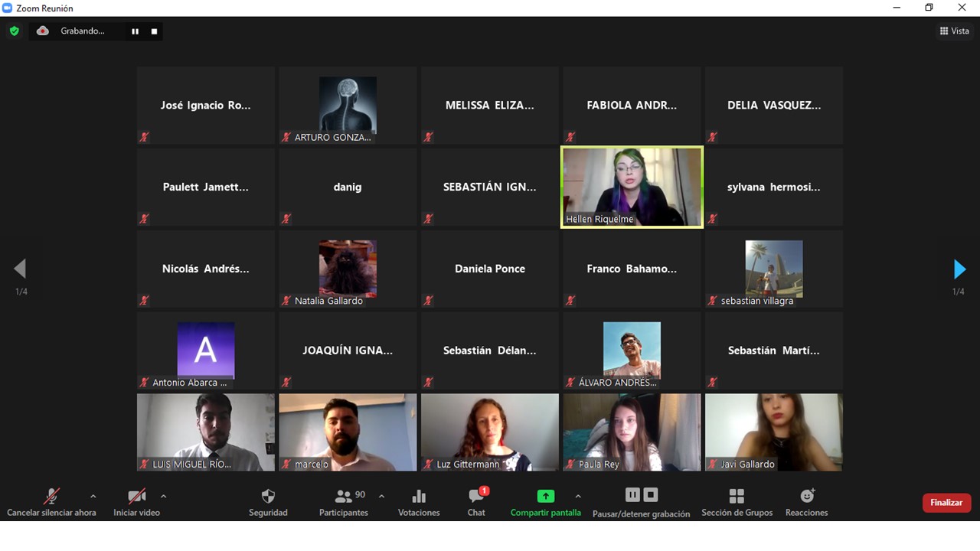Pause the recording from the bottom toolbar

(632, 495)
